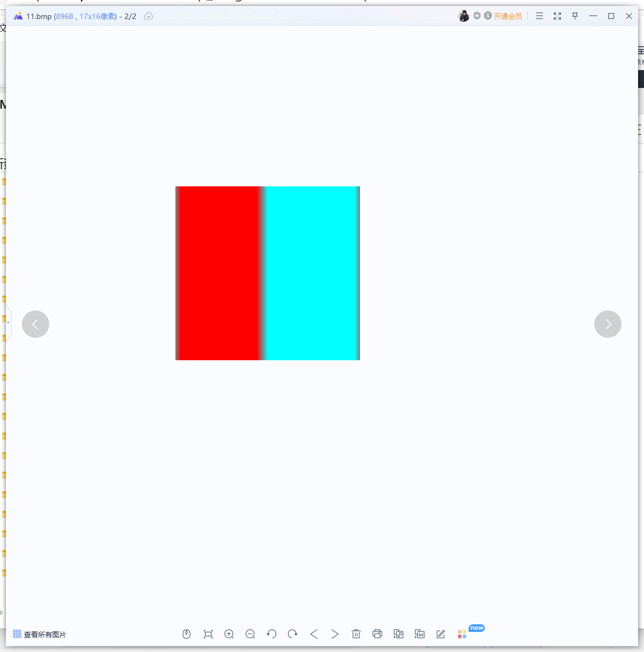Click the view all pictures button (查看所有图片)
The image size is (644, 652).
pos(40,635)
